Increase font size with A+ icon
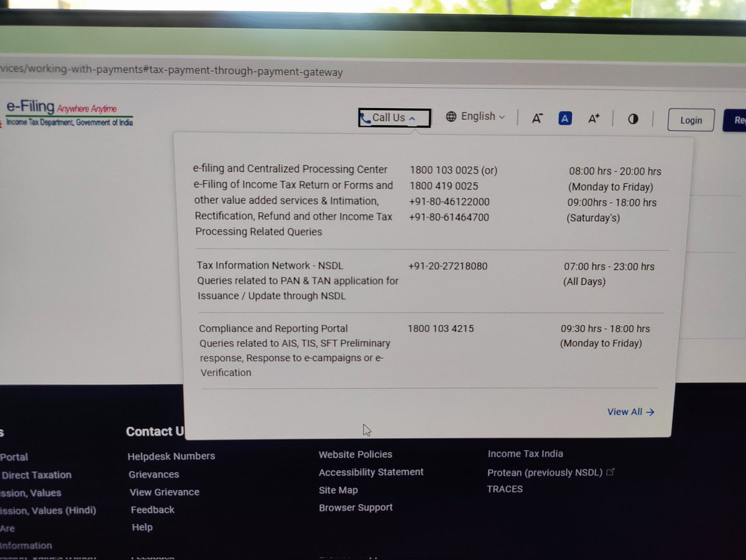The width and height of the screenshot is (746, 560). (x=594, y=118)
